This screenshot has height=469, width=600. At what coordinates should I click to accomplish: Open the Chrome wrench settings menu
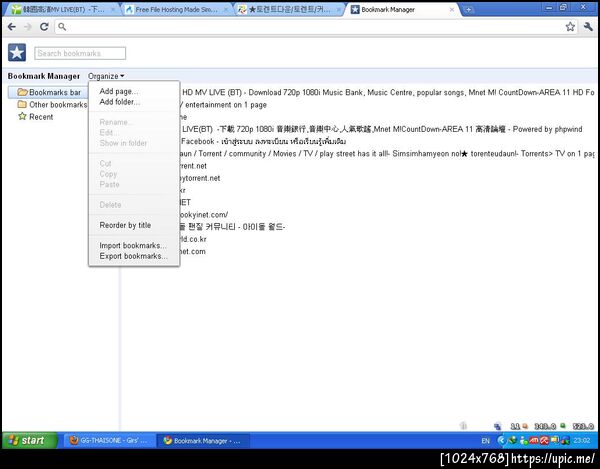tap(588, 26)
